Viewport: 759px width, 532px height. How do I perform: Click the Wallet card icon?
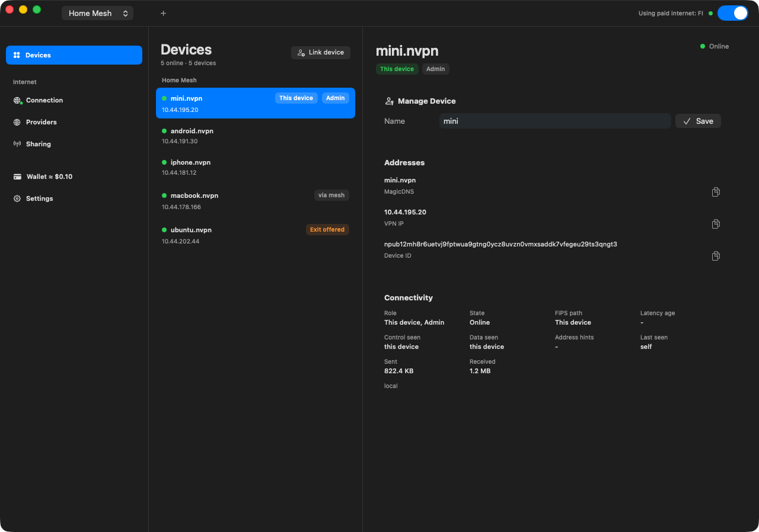tap(17, 177)
